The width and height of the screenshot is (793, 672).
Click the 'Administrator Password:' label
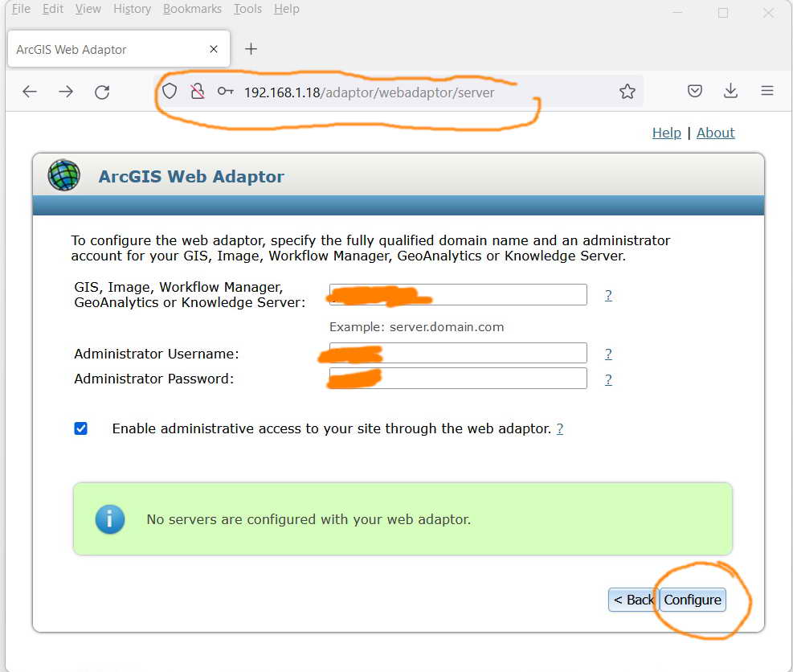pyautogui.click(x=154, y=379)
